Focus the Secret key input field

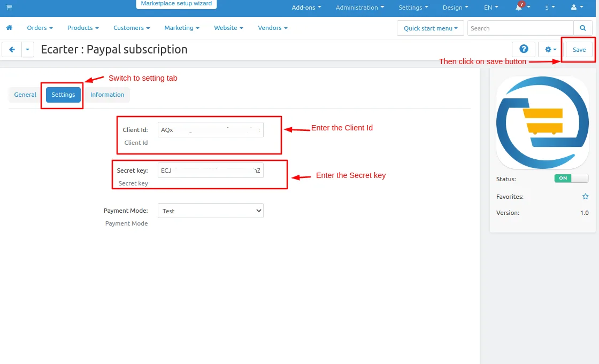click(211, 171)
